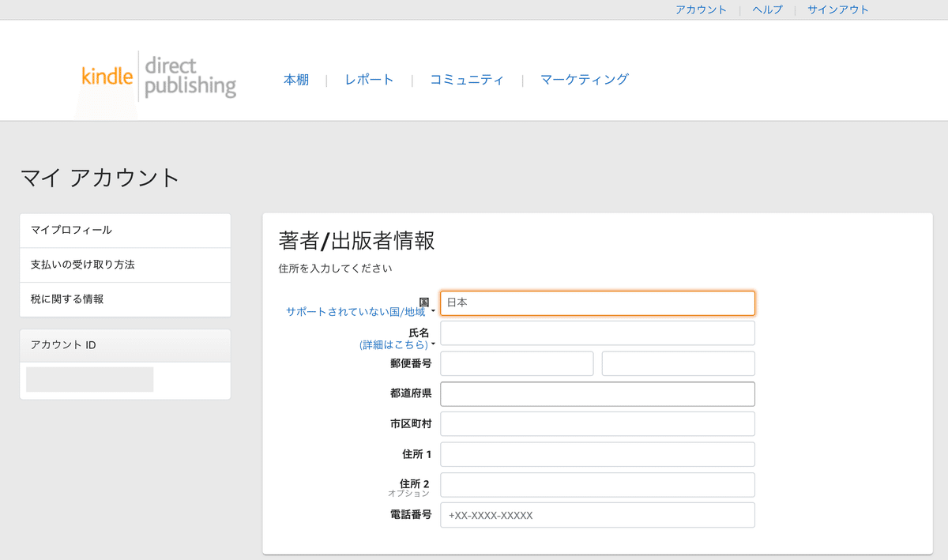Viewport: 948px width, 560px height.
Task: Expand the arrow beside サポートされていない国/地域
Action: [x=433, y=313]
